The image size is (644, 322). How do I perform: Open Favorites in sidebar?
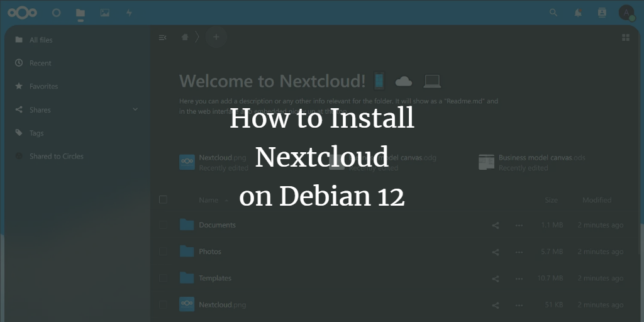(x=43, y=86)
